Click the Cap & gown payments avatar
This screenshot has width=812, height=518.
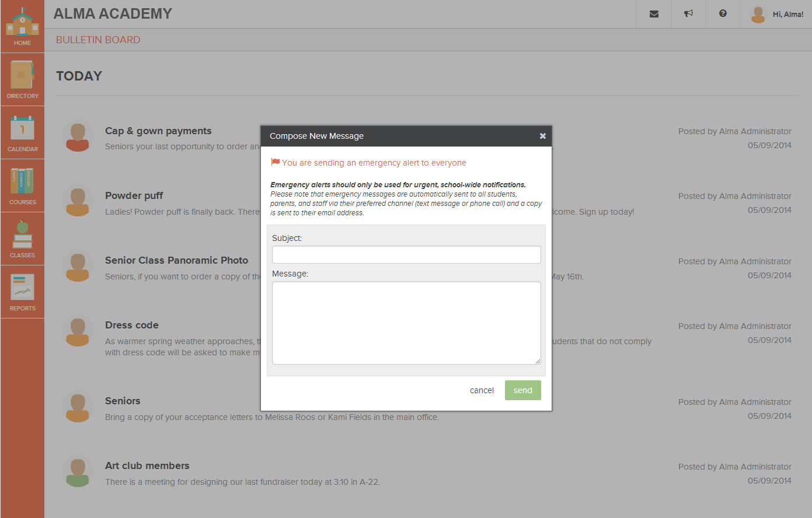click(x=78, y=136)
